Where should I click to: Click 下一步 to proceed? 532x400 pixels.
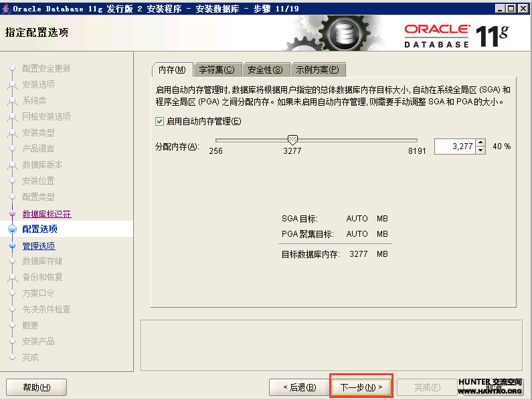click(361, 387)
